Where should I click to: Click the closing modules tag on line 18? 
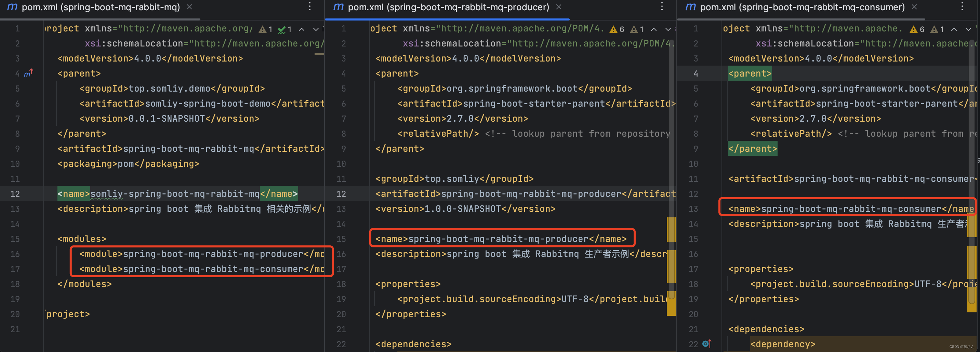(84, 284)
